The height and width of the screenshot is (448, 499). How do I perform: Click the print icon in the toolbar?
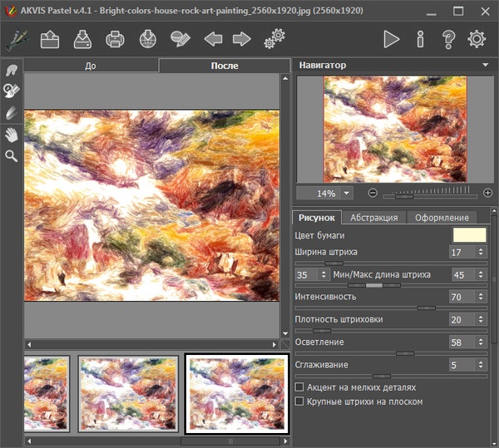(x=116, y=39)
